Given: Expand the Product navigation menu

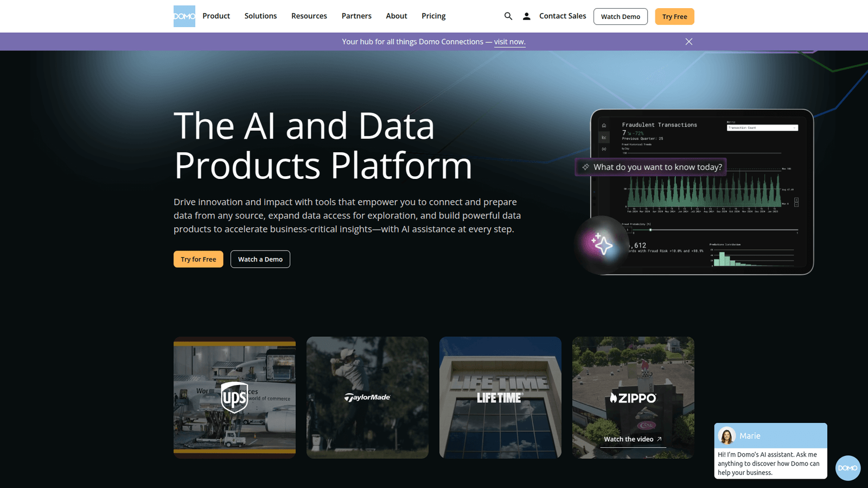Looking at the screenshot, I should coord(216,16).
